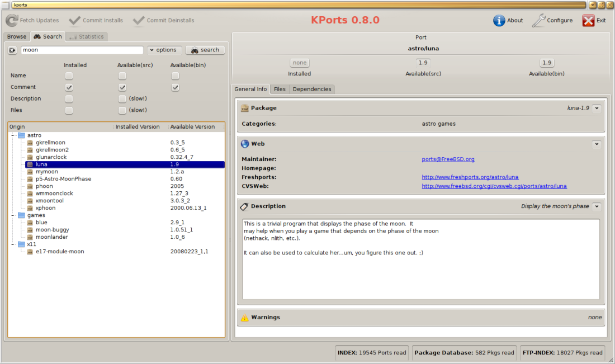Enable Description search for Installed ports
Image resolution: width=615 pixels, height=364 pixels.
click(69, 99)
